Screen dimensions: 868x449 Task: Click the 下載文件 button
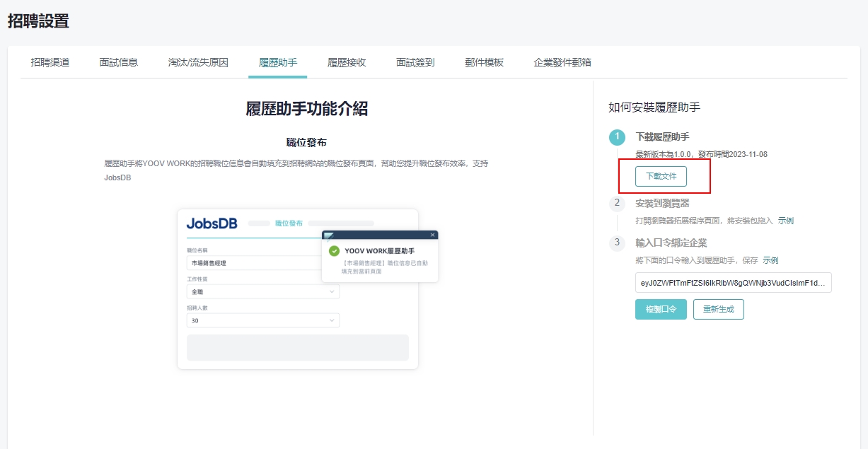[661, 175]
